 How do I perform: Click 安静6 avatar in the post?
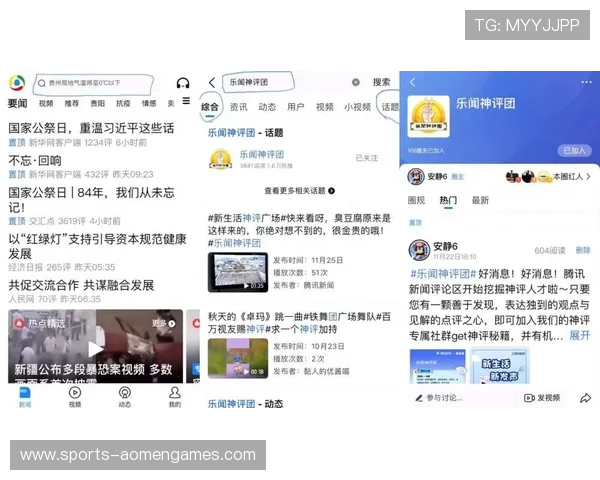pos(419,250)
